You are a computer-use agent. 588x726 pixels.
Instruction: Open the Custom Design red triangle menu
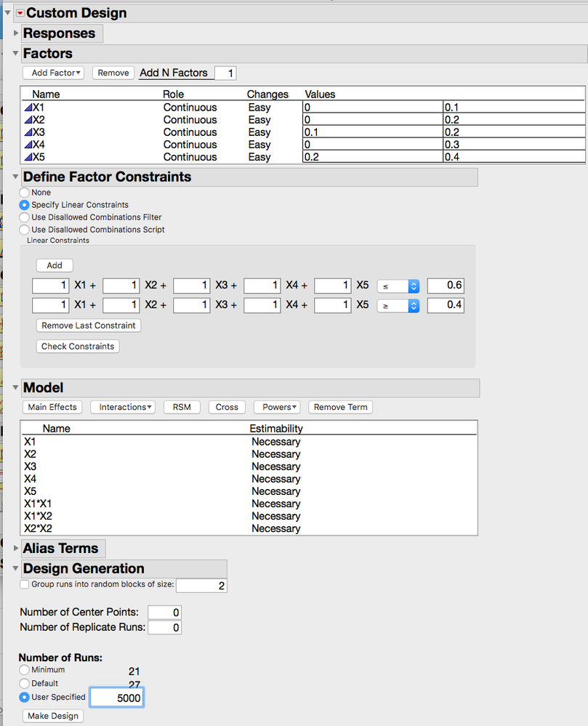pyautogui.click(x=20, y=13)
